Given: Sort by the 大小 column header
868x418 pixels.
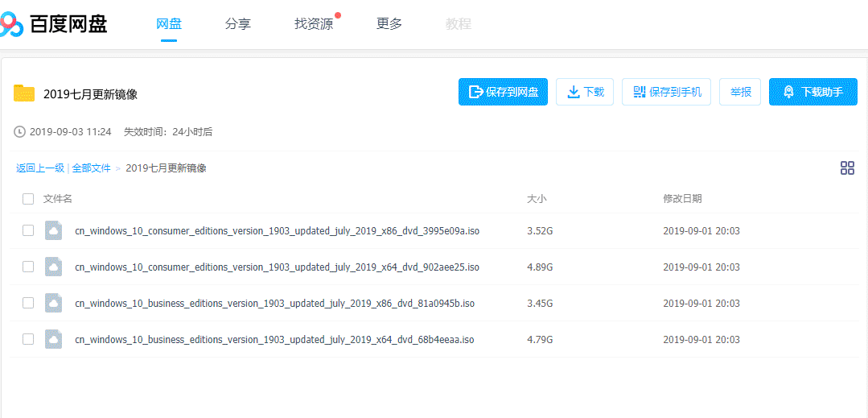Looking at the screenshot, I should click(x=537, y=198).
